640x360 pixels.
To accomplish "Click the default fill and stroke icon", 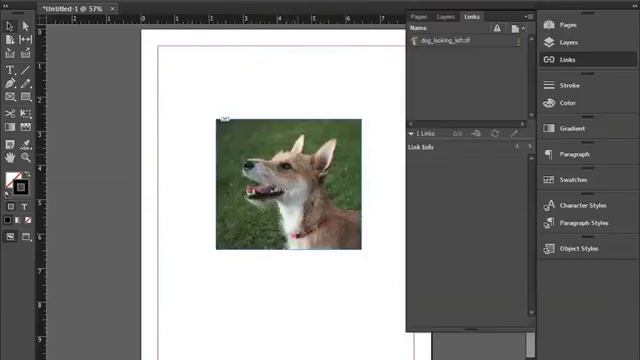I will [x=7, y=194].
